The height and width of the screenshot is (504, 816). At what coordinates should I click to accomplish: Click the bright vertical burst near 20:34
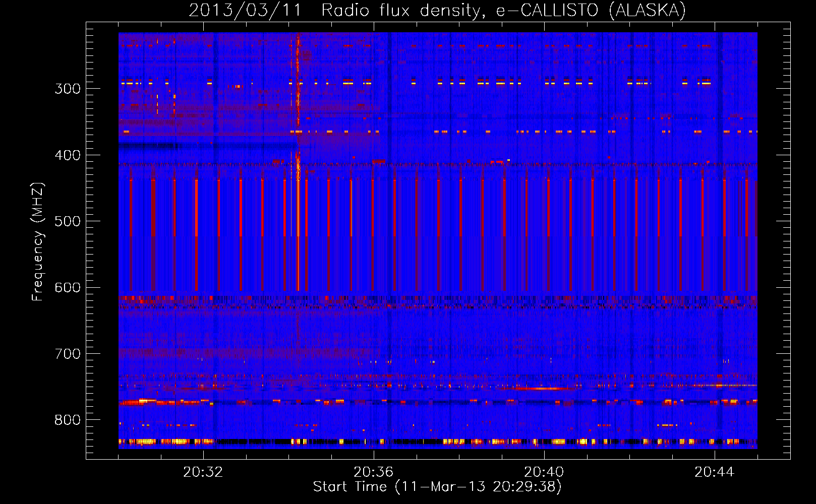click(298, 161)
